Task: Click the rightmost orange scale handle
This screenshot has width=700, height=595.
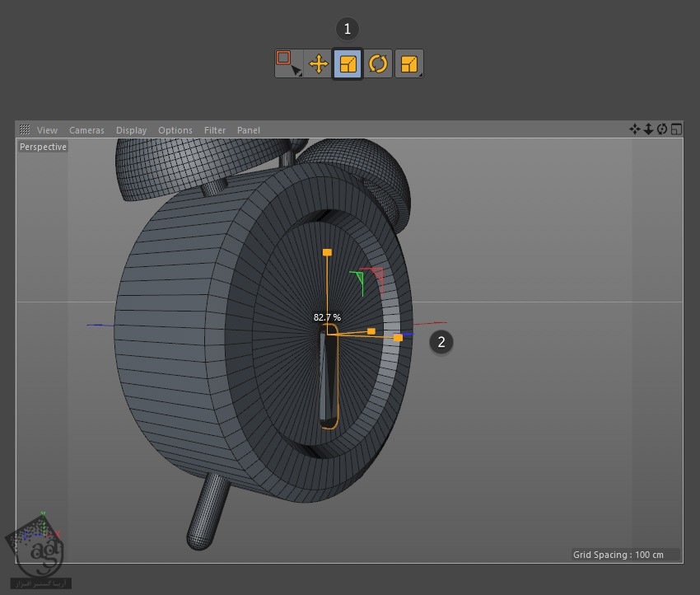Action: [x=398, y=338]
